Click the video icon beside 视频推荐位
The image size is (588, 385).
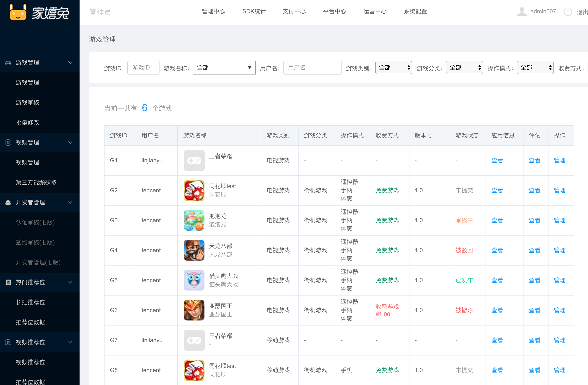(x=8, y=342)
